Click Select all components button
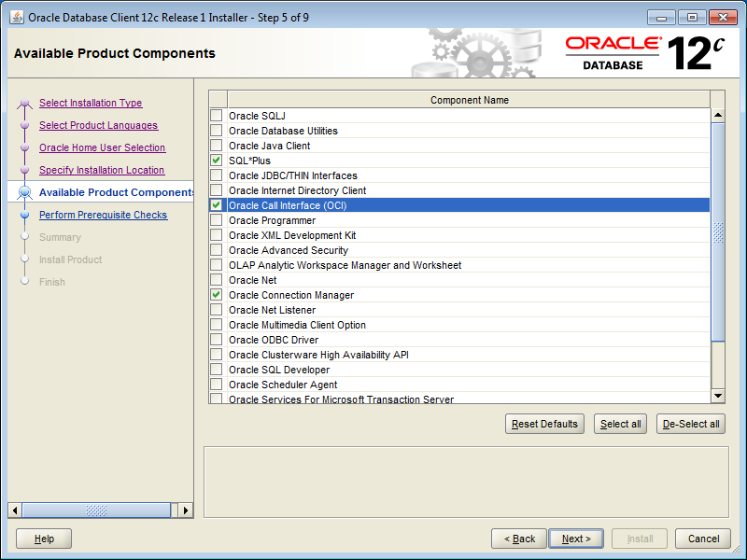747x560 pixels. [620, 424]
